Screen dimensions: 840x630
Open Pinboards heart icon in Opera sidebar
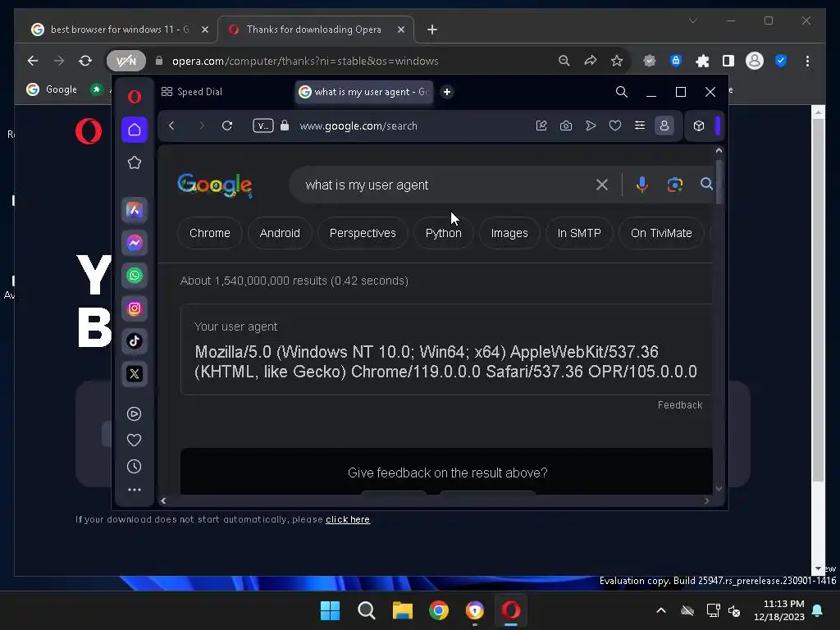tap(135, 440)
